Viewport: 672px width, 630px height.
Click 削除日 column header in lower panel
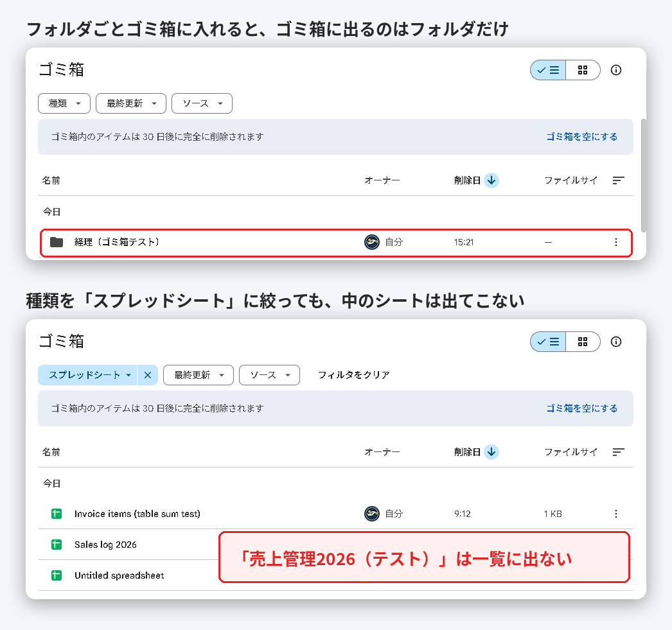(467, 452)
